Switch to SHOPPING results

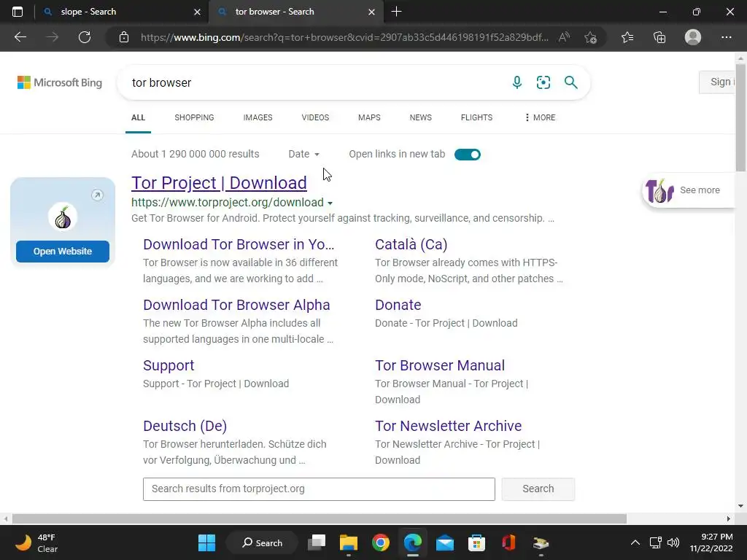tap(194, 117)
